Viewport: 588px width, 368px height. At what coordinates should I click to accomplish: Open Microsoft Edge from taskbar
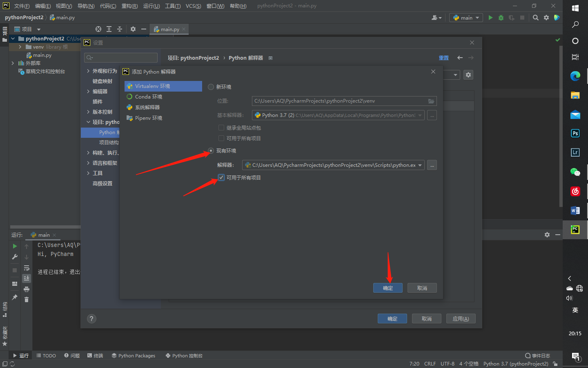[x=575, y=76]
